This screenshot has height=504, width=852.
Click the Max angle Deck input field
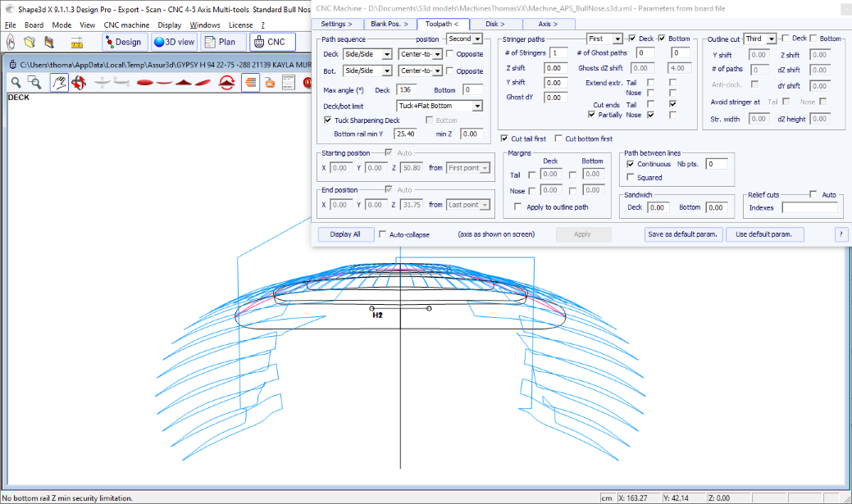click(x=407, y=89)
